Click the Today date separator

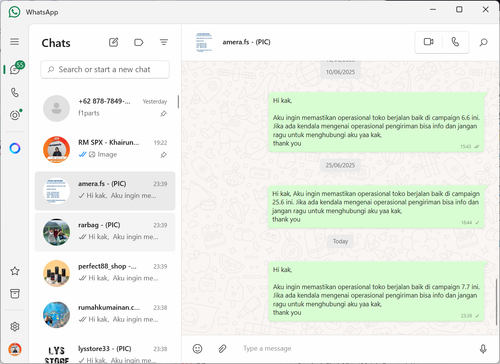tap(340, 241)
